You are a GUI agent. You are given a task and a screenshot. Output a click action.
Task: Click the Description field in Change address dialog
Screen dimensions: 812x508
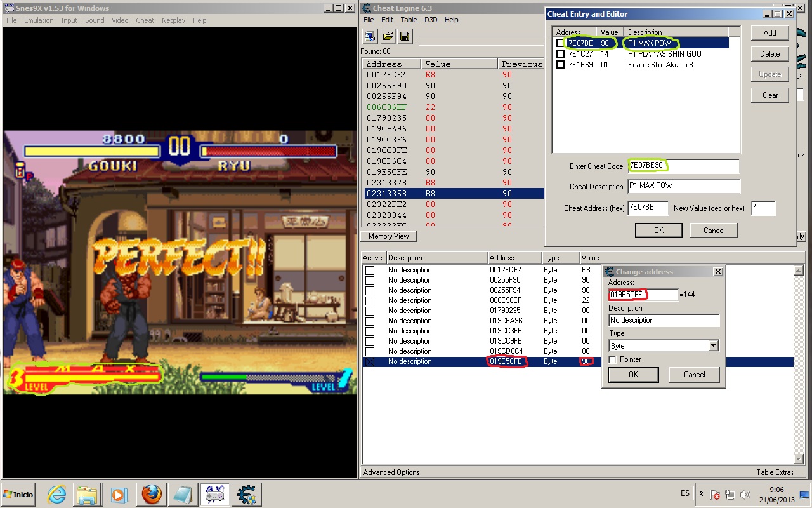664,320
